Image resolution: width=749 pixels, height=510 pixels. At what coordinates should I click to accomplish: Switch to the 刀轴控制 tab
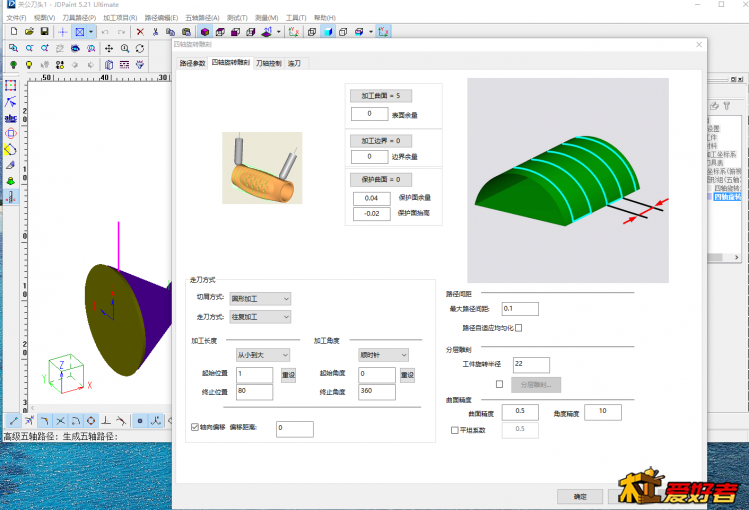point(268,63)
